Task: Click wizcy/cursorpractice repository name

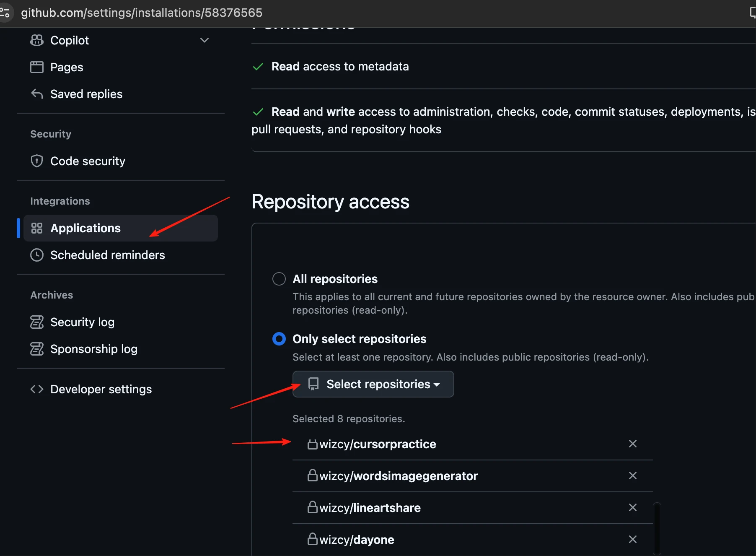Action: pos(378,444)
